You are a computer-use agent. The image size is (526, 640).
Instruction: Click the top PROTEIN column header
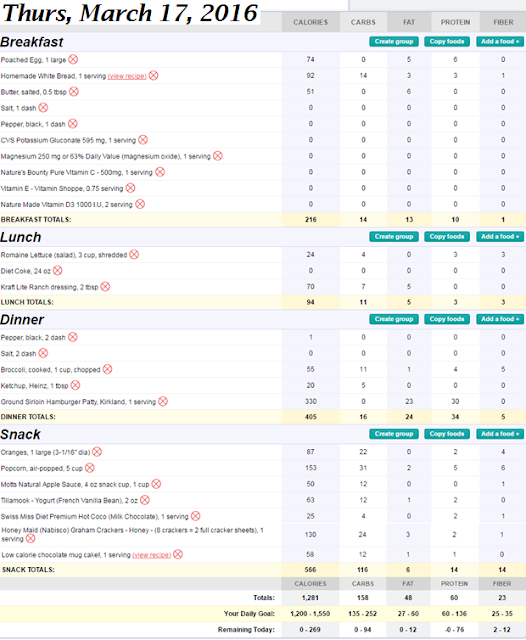coord(455,22)
